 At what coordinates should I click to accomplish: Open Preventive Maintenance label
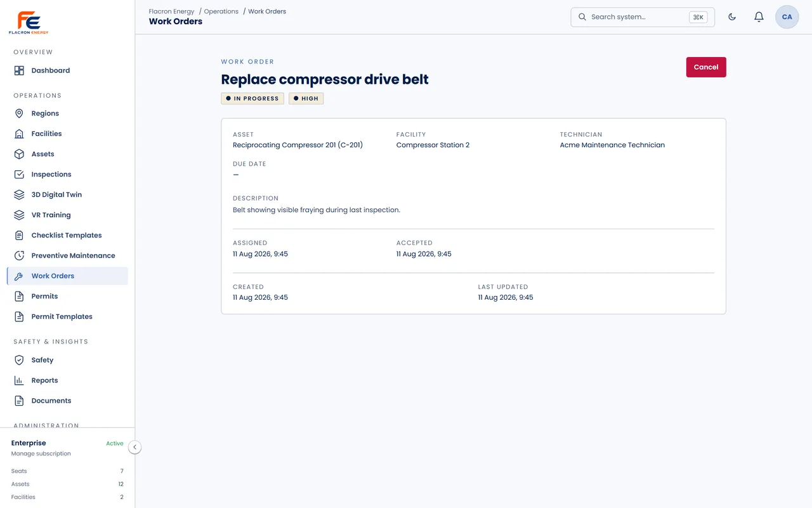[74, 256]
